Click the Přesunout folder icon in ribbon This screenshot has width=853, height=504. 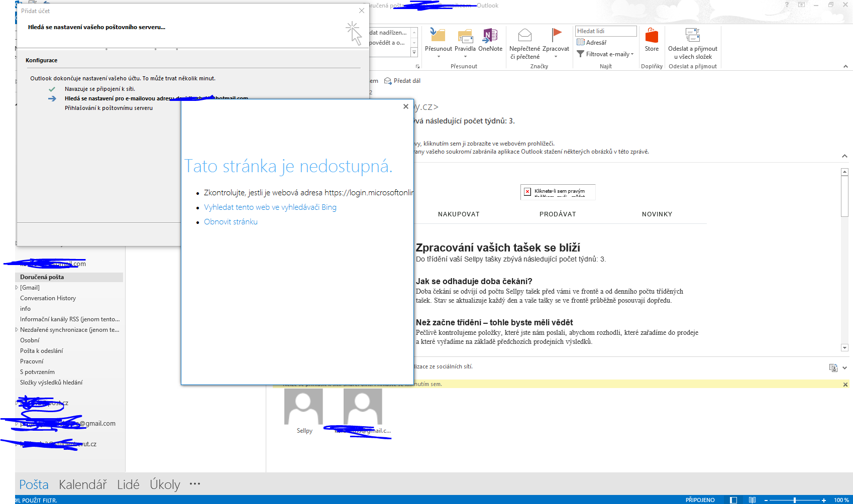tap(438, 35)
